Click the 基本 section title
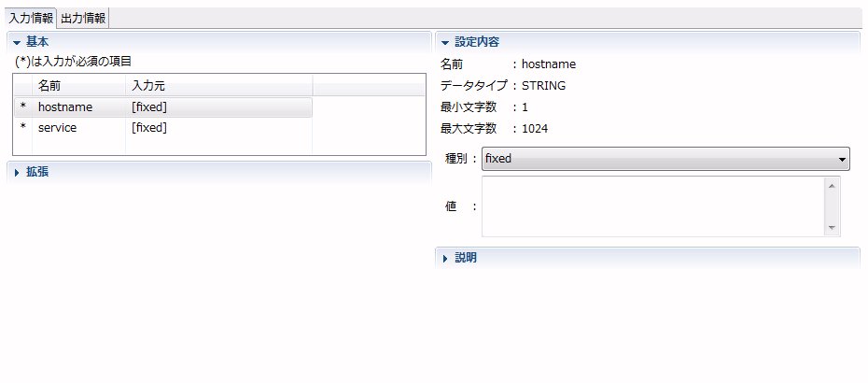 click(x=37, y=42)
